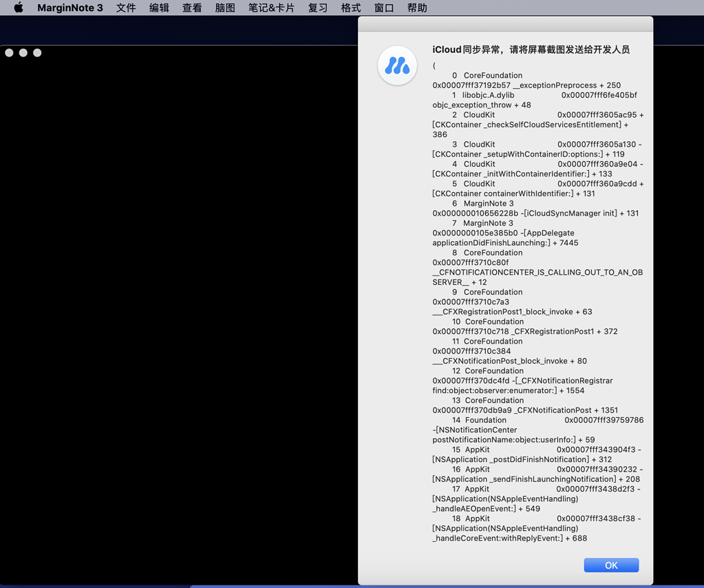This screenshot has width=704, height=588.
Task: Open the 格式 menu
Action: point(350,8)
